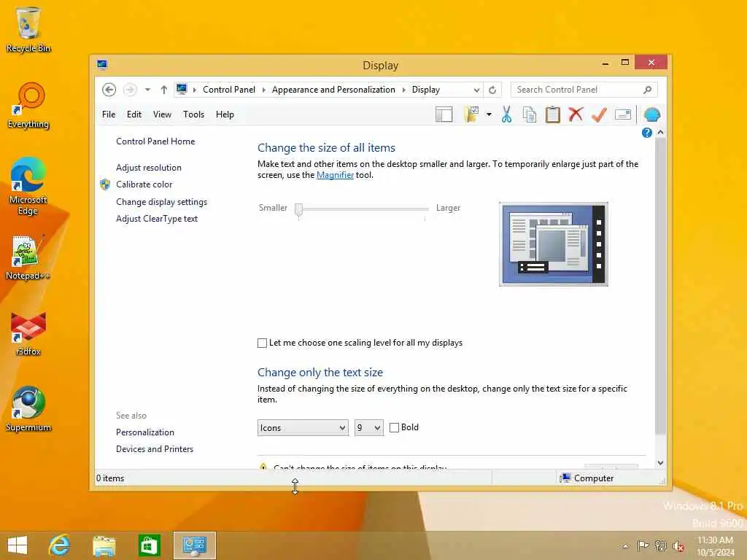Open Internet Explorer from taskbar
Image resolution: width=747 pixels, height=560 pixels.
point(60,545)
